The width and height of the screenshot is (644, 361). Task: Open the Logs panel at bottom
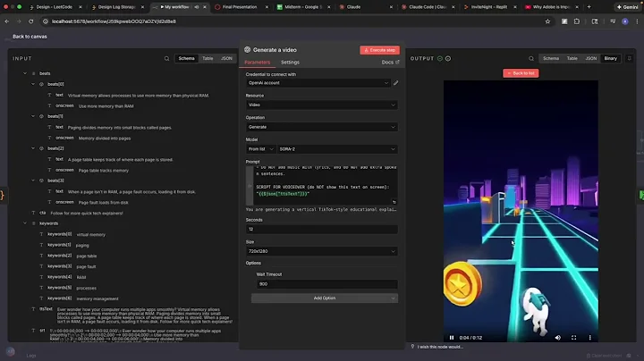[31, 356]
